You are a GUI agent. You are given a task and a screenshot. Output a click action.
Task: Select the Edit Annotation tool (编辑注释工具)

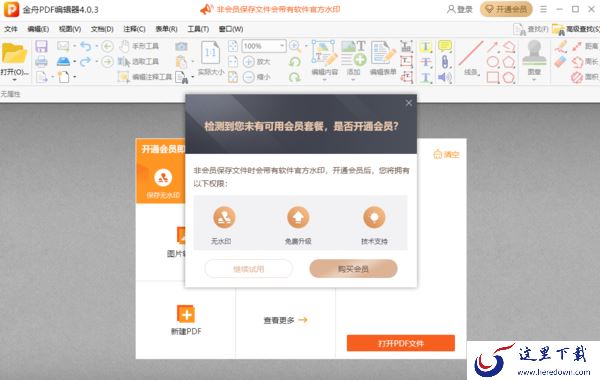point(145,77)
